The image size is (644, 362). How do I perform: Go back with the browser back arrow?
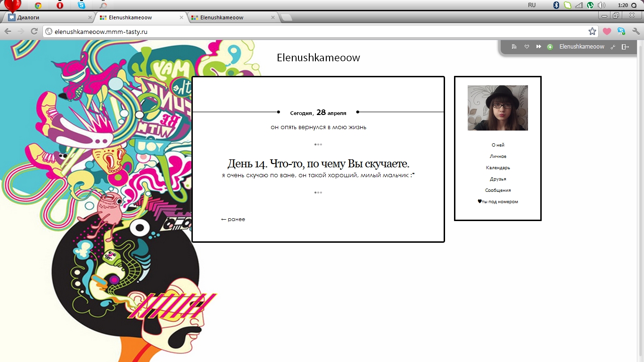click(x=8, y=32)
